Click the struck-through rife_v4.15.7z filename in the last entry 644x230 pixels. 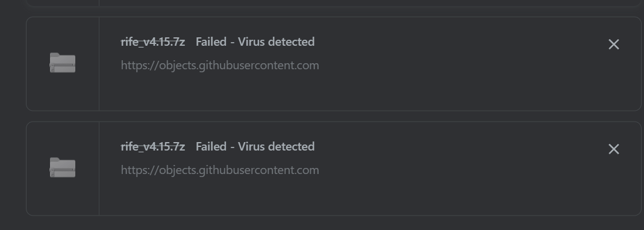pyautogui.click(x=153, y=147)
